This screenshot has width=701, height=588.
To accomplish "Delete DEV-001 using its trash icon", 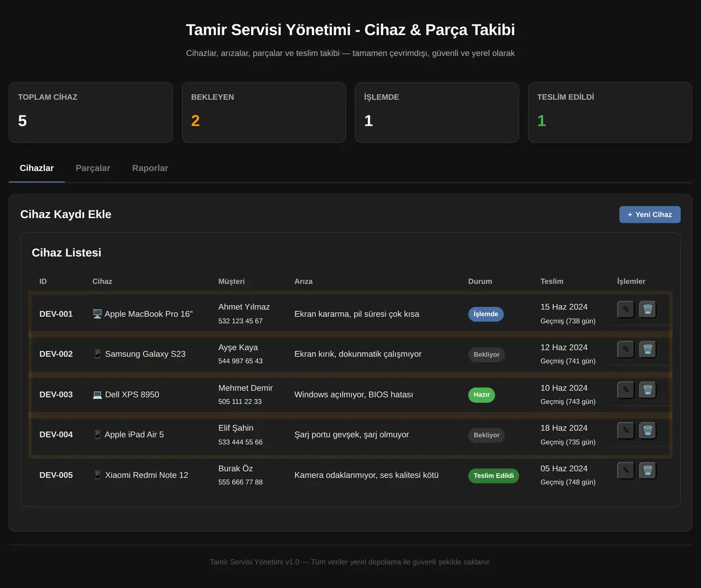I will (x=648, y=309).
